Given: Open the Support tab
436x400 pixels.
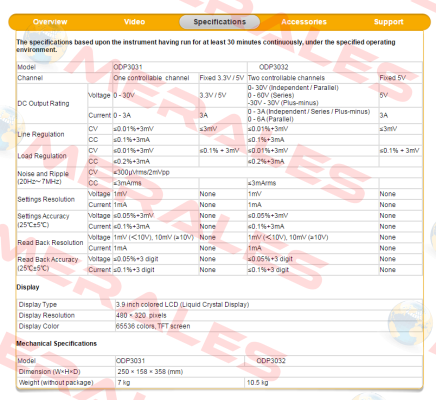Looking at the screenshot, I should [388, 22].
